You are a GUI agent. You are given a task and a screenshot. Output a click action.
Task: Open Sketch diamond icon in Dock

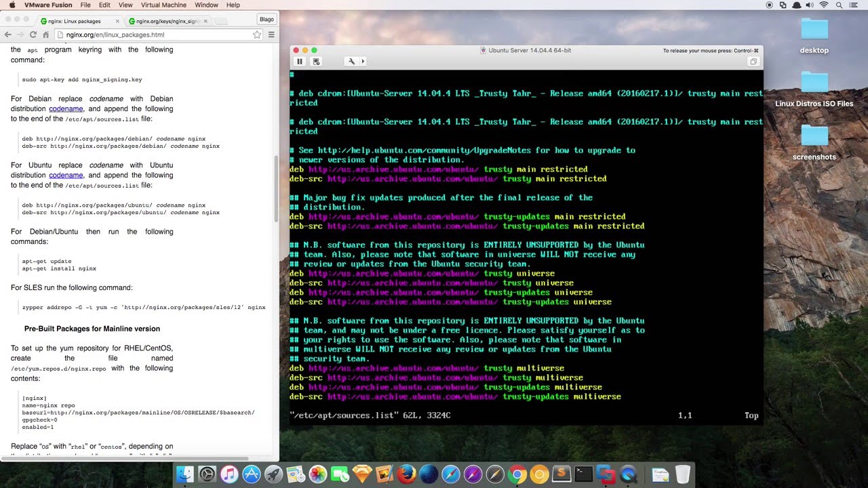point(362,474)
